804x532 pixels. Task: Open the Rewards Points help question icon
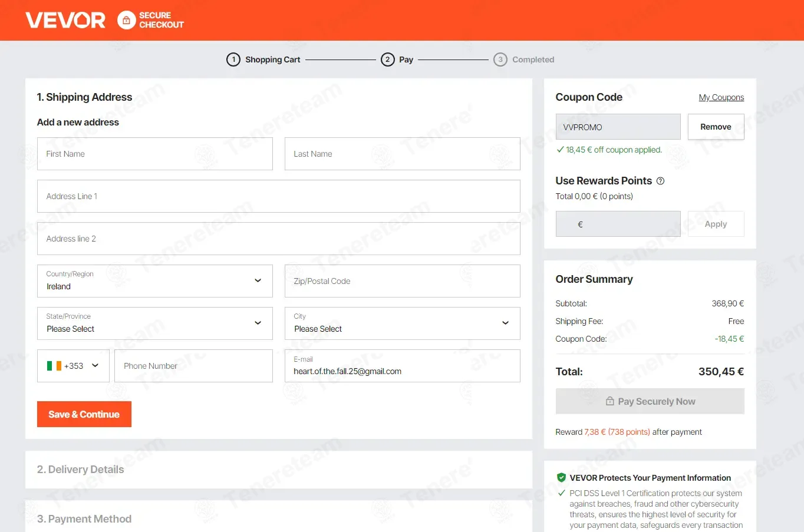point(660,181)
